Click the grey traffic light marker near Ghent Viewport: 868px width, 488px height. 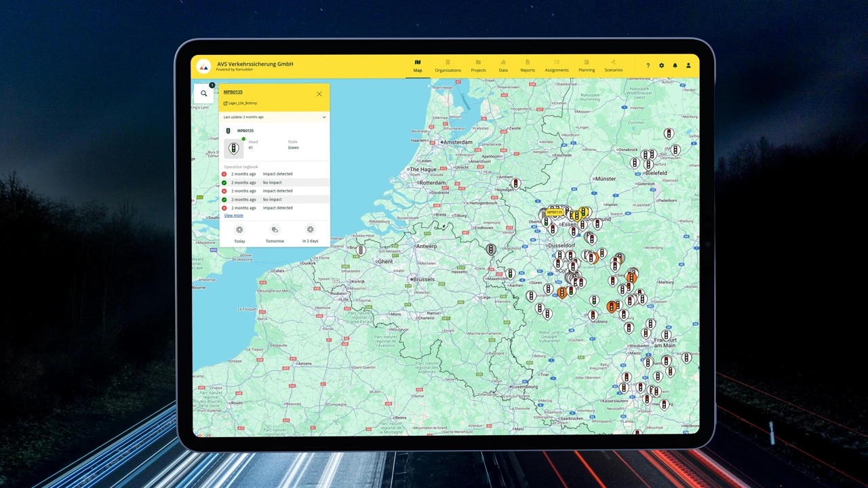coord(361,250)
